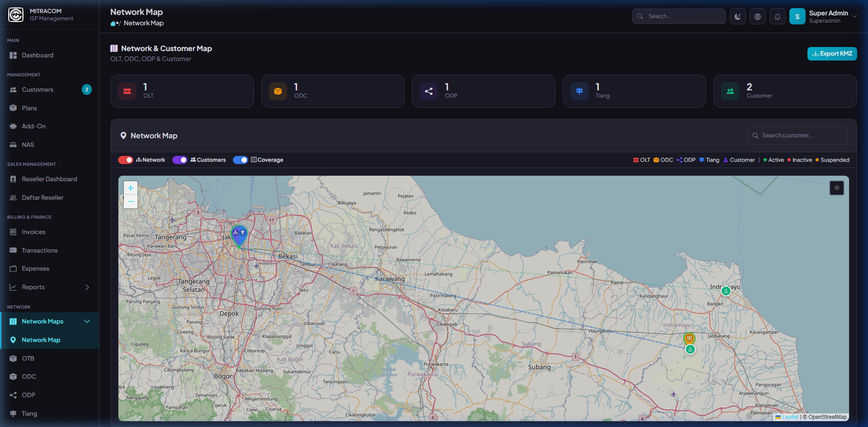This screenshot has width=868, height=427.
Task: Toggle the Coverage layer off
Action: coord(240,160)
